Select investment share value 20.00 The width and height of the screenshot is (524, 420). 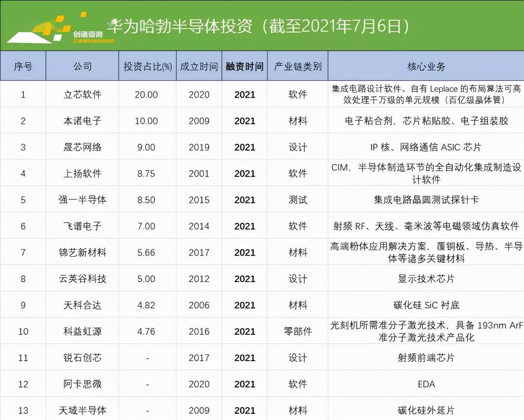[146, 95]
